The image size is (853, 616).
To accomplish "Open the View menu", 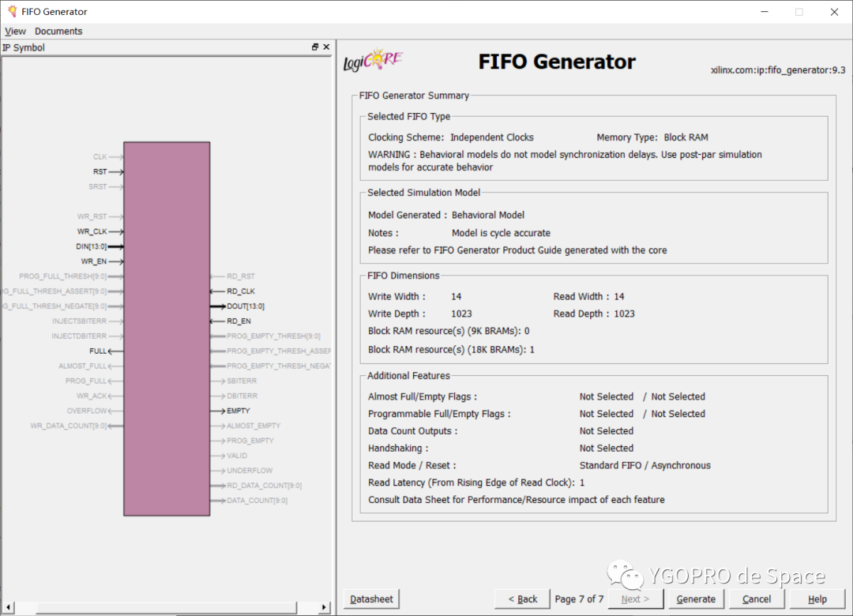I will [x=15, y=31].
